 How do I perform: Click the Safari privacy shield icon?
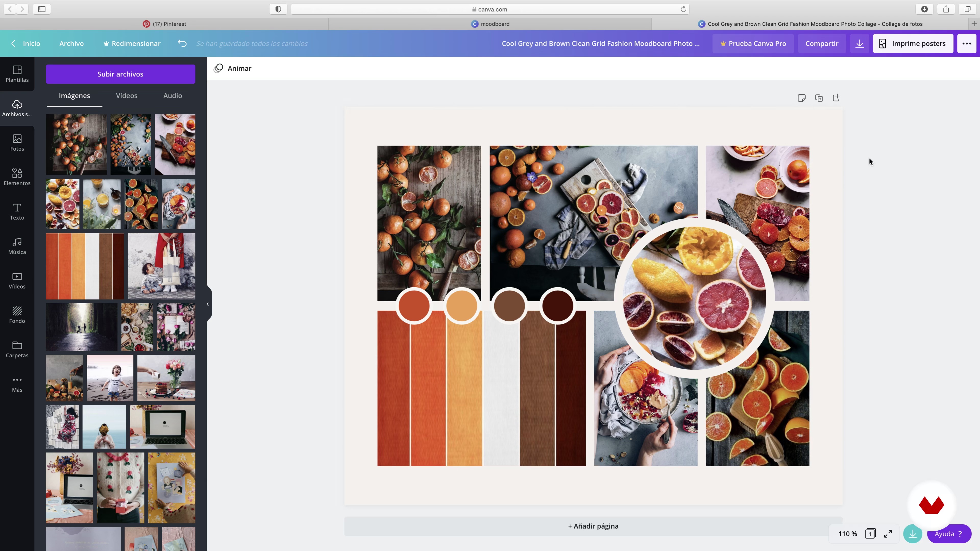click(x=278, y=9)
